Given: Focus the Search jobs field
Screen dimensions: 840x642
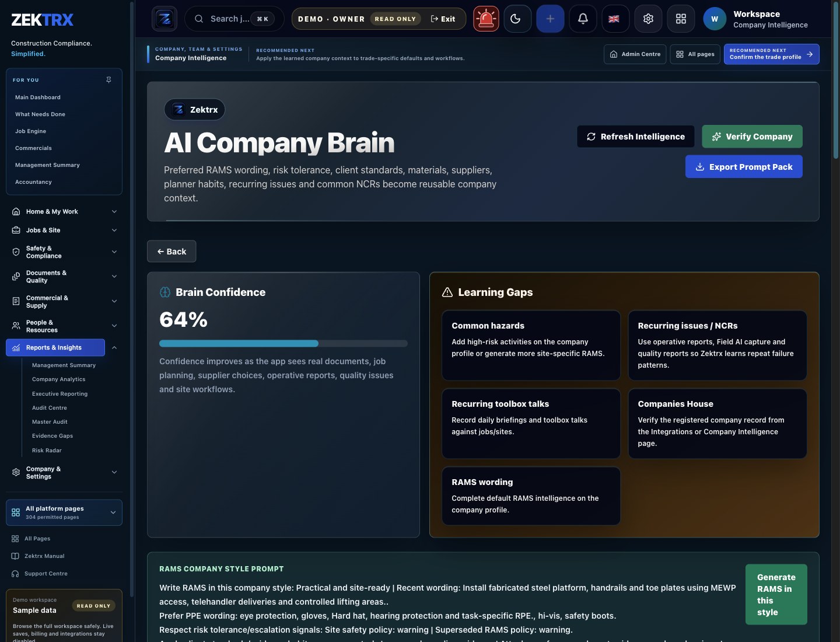Looking at the screenshot, I should click(x=234, y=19).
